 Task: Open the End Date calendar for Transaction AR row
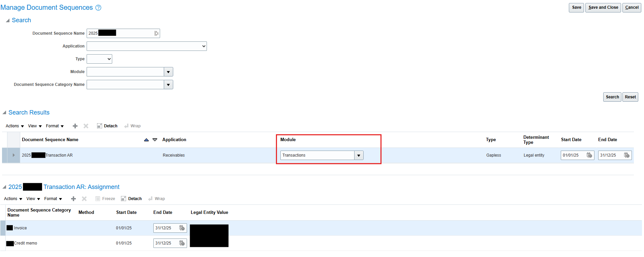[x=626, y=155]
